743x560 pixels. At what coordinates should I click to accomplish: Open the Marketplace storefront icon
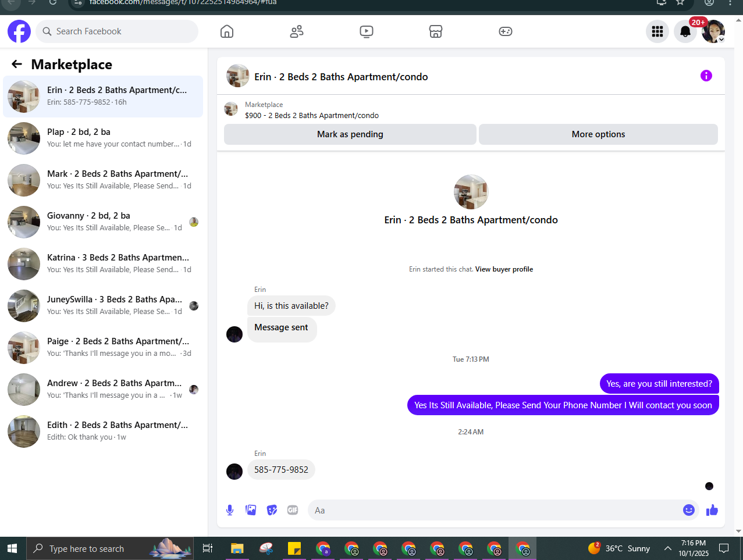coord(436,31)
